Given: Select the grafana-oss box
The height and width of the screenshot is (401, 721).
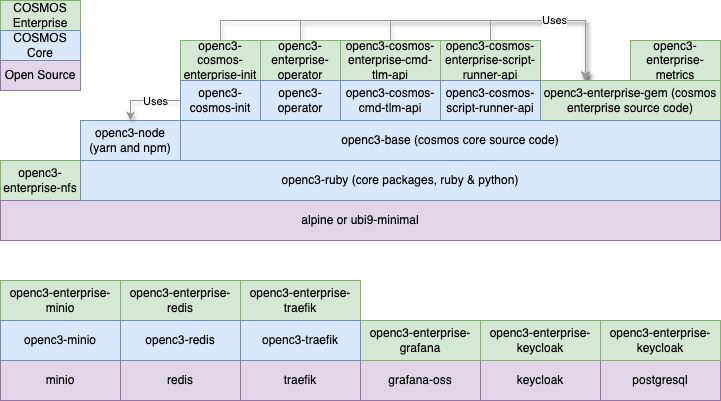Looking at the screenshot, I should click(420, 380).
